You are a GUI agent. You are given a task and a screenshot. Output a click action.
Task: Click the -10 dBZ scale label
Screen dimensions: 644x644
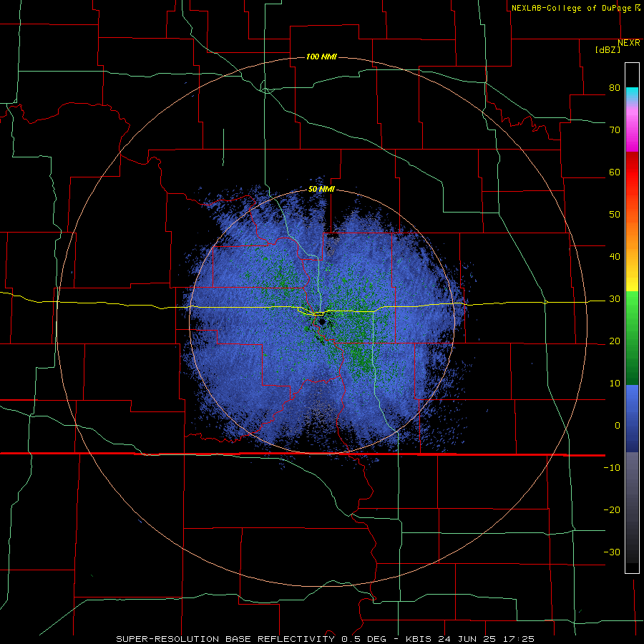coord(612,468)
